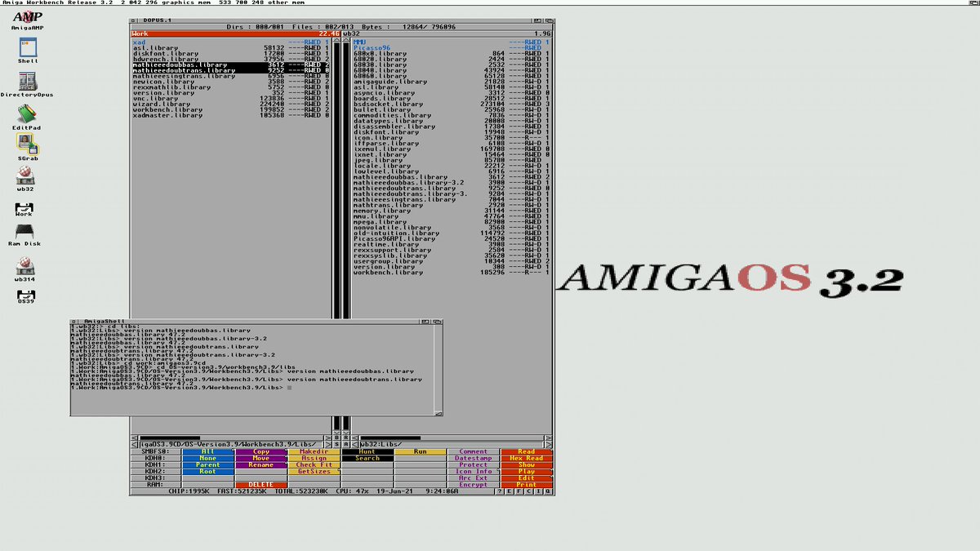Viewport: 980px width, 551px height.
Task: Click the blue 'None' button
Action: (x=208, y=458)
